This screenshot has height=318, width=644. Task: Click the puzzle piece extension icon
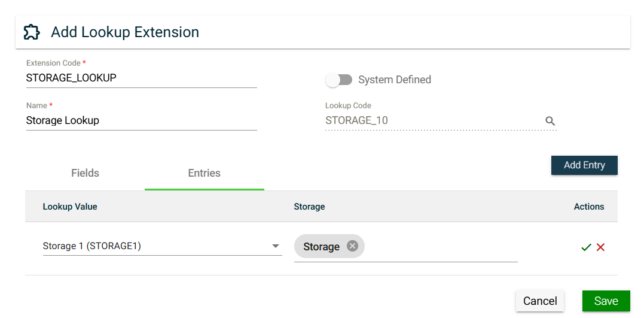pyautogui.click(x=32, y=32)
